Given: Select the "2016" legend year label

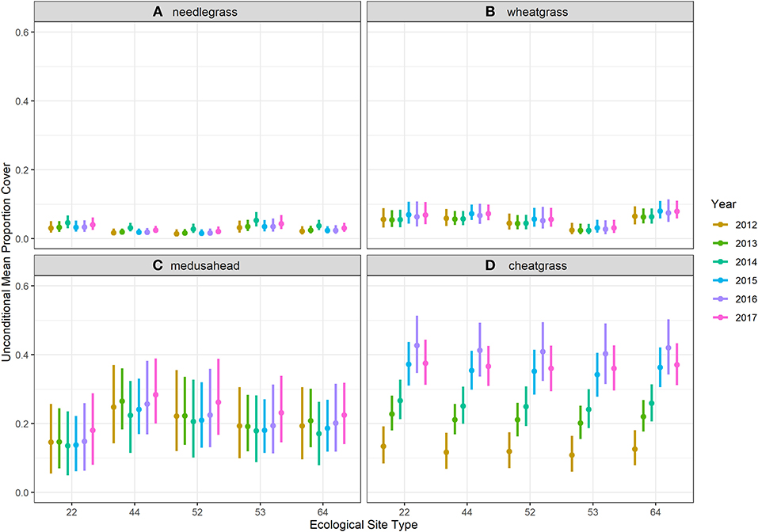Looking at the screenshot, I should coord(746,299).
